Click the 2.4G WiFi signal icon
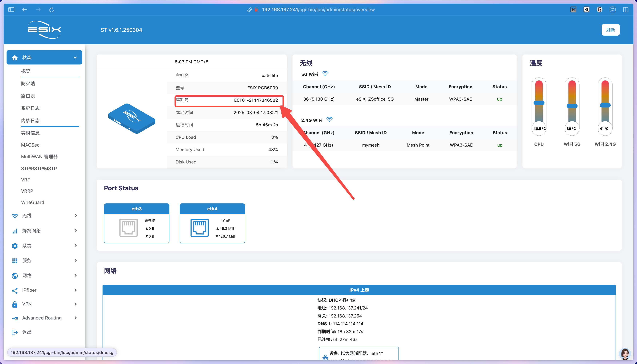 pos(329,120)
